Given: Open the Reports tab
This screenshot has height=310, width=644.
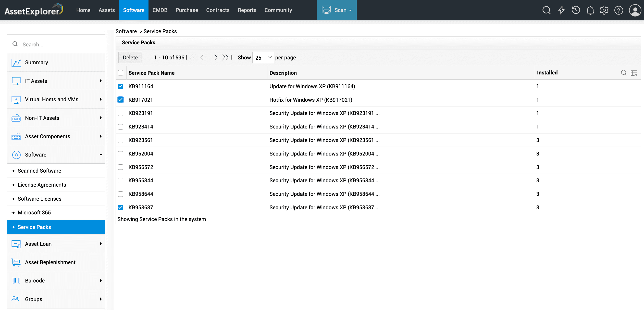Looking at the screenshot, I should pos(247,10).
